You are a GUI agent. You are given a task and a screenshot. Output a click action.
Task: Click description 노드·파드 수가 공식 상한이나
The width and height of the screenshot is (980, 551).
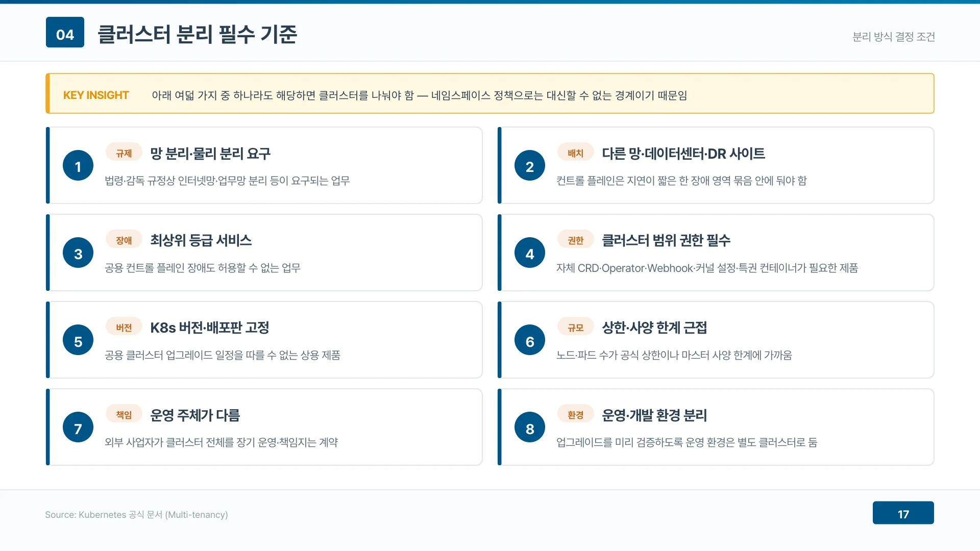(x=674, y=355)
